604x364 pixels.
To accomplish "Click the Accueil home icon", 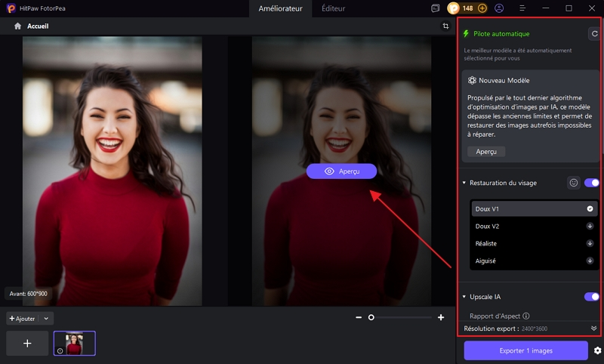I will (x=17, y=26).
